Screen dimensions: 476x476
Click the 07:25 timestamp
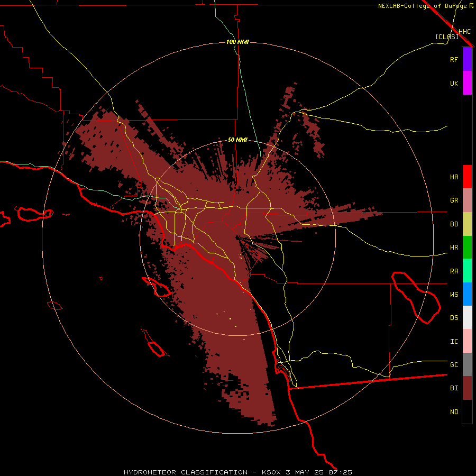(340, 472)
